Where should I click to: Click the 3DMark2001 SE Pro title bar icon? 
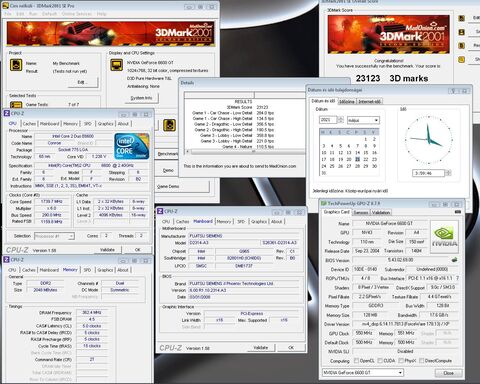(5, 6)
